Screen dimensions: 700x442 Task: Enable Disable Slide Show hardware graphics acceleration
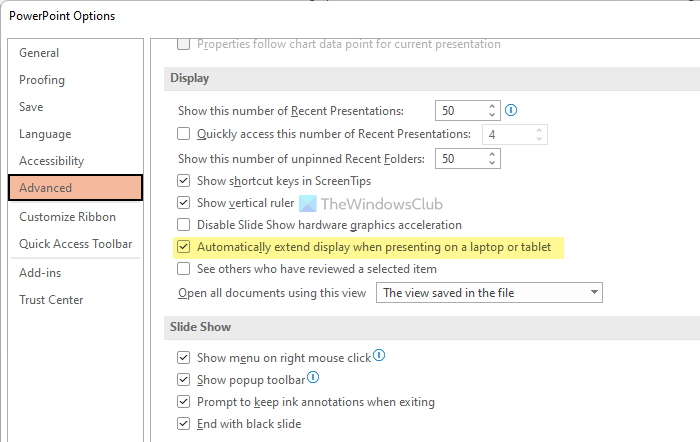pos(184,225)
